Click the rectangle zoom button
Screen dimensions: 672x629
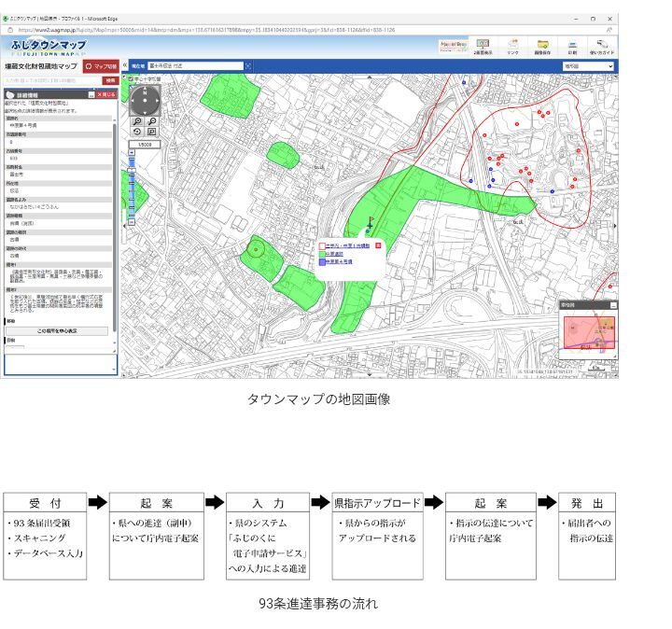point(152,132)
